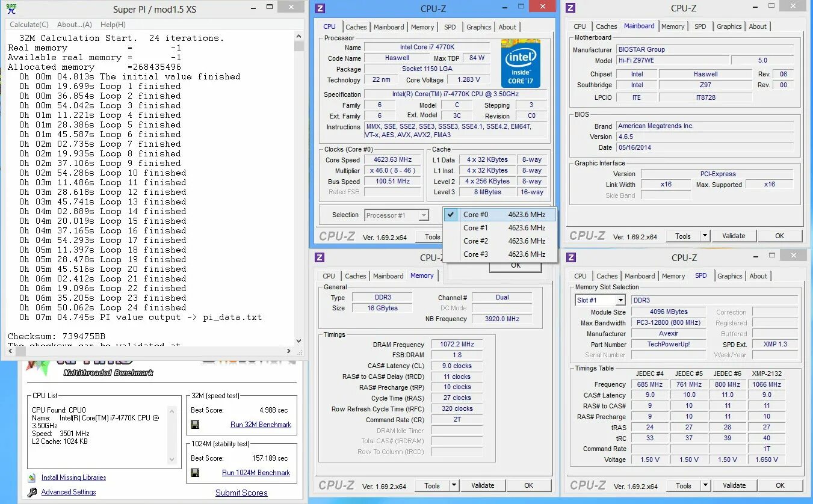Click the NB Frequency value 3920.0 MHz
The image size is (813, 504).
pyautogui.click(x=502, y=319)
